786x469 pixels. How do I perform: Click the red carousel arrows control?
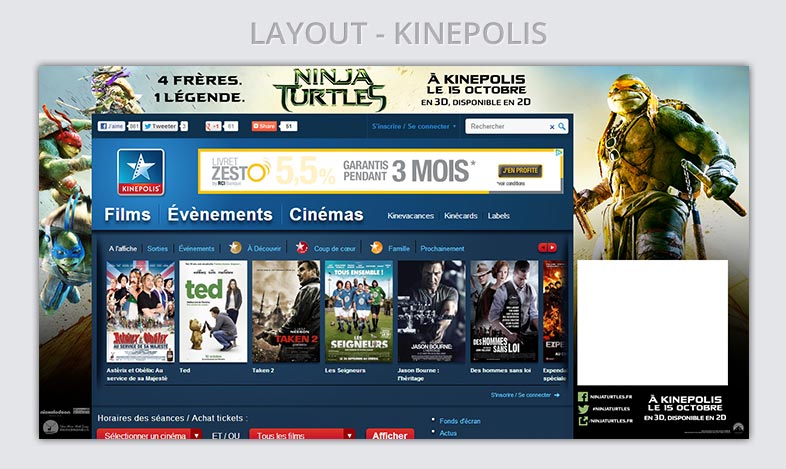tap(548, 247)
